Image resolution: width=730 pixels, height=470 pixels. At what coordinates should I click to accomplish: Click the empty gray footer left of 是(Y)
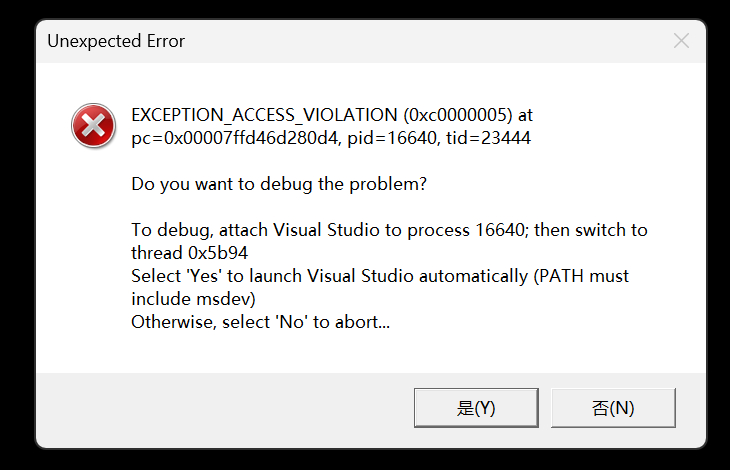pos(220,408)
